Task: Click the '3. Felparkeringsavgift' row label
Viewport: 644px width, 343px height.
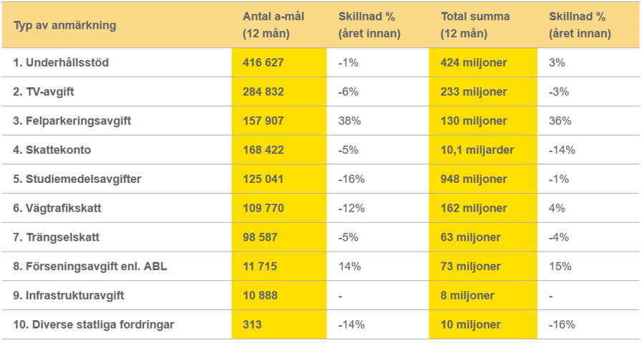Action: 72,121
